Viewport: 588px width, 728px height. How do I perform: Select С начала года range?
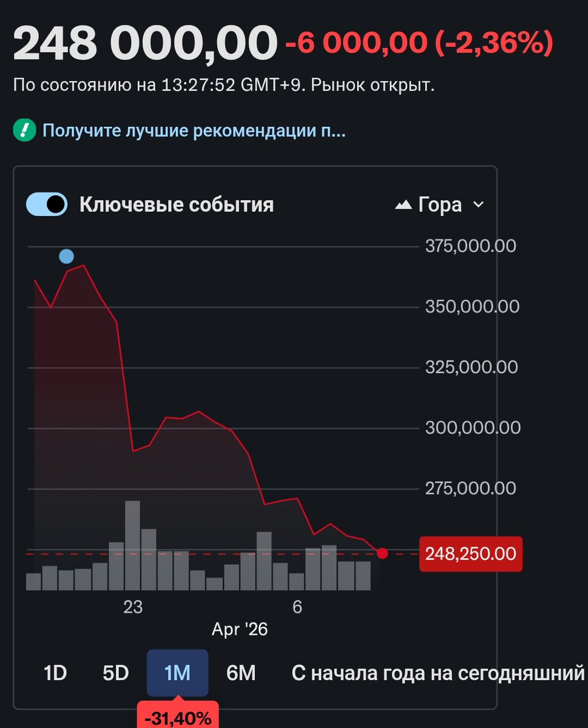(x=438, y=673)
